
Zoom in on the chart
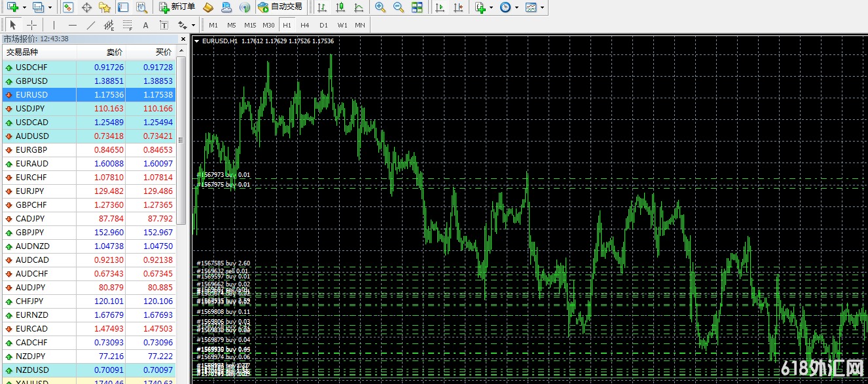coord(380,7)
